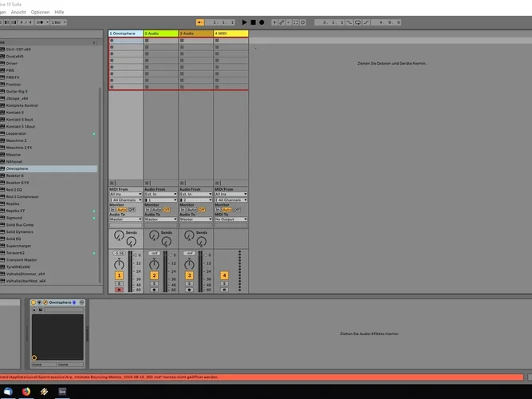The image size is (532, 399).
Task: Toggle the Follow playback button
Action: click(200, 22)
